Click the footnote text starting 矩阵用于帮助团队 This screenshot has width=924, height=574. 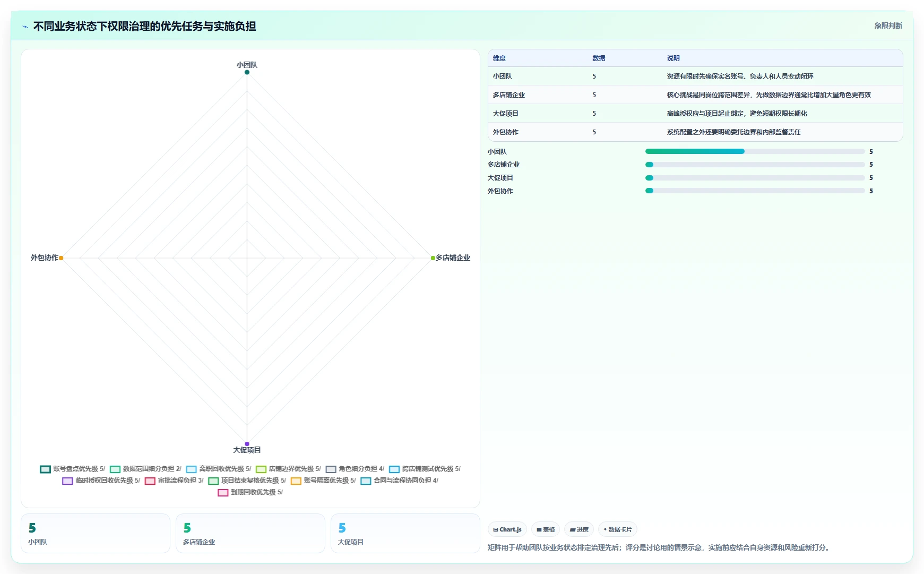pyautogui.click(x=659, y=547)
